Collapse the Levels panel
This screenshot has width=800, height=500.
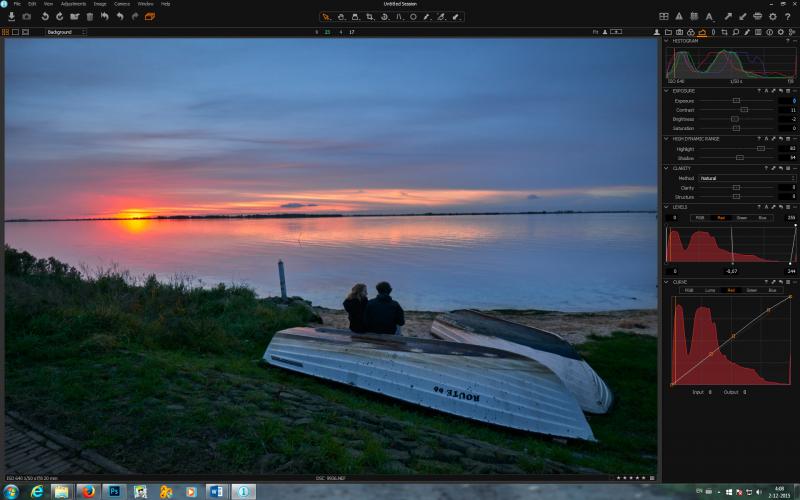(666, 207)
